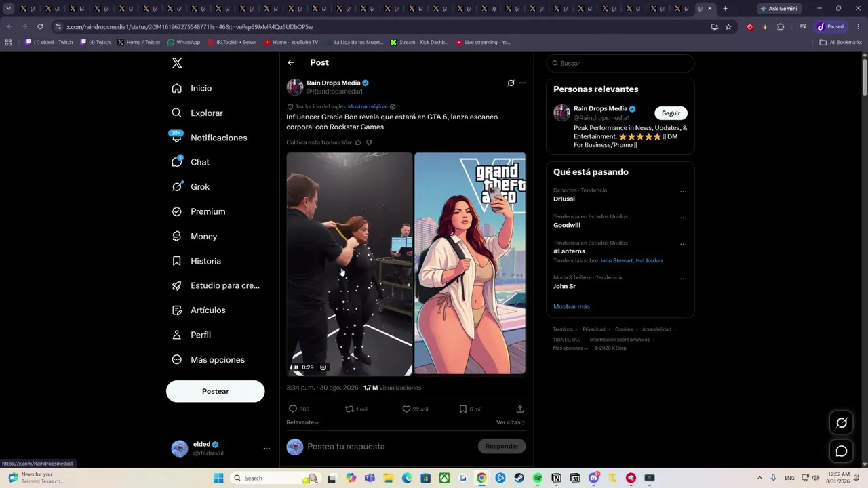Expand footer Más opciones link
Screen dimensions: 868x488
(570, 348)
